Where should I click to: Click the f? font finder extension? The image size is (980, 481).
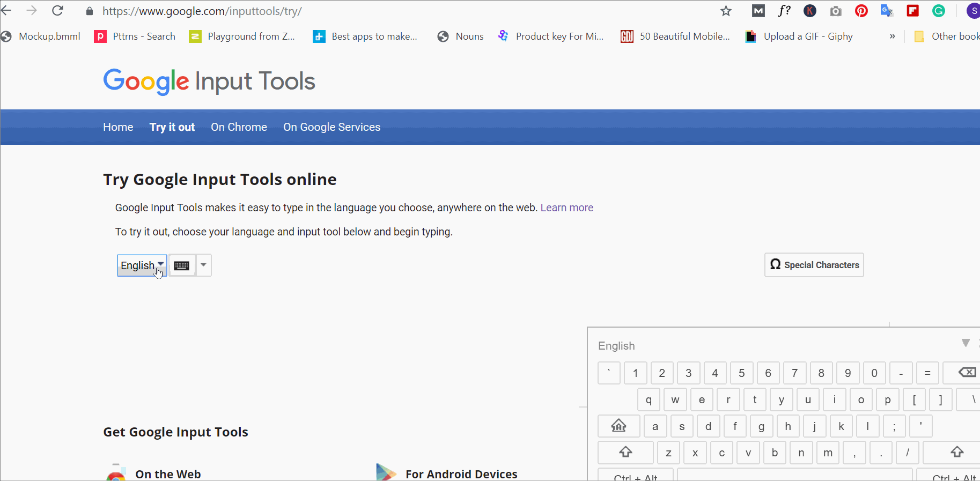(x=784, y=11)
